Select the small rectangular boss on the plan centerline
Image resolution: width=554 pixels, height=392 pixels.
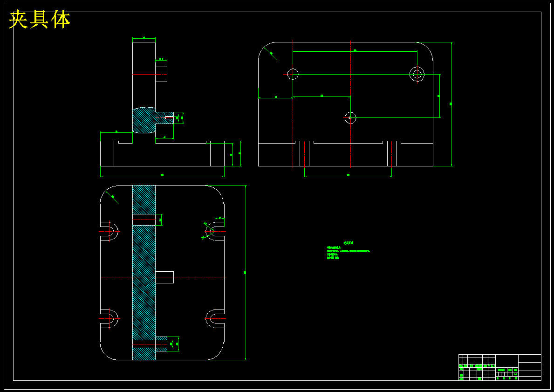[x=164, y=277]
